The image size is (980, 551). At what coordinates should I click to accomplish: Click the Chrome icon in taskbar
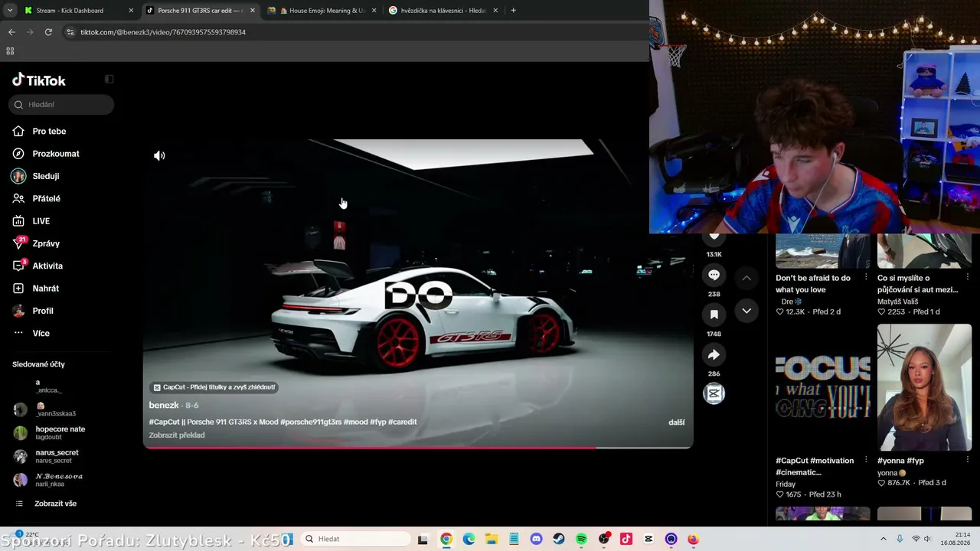(446, 540)
